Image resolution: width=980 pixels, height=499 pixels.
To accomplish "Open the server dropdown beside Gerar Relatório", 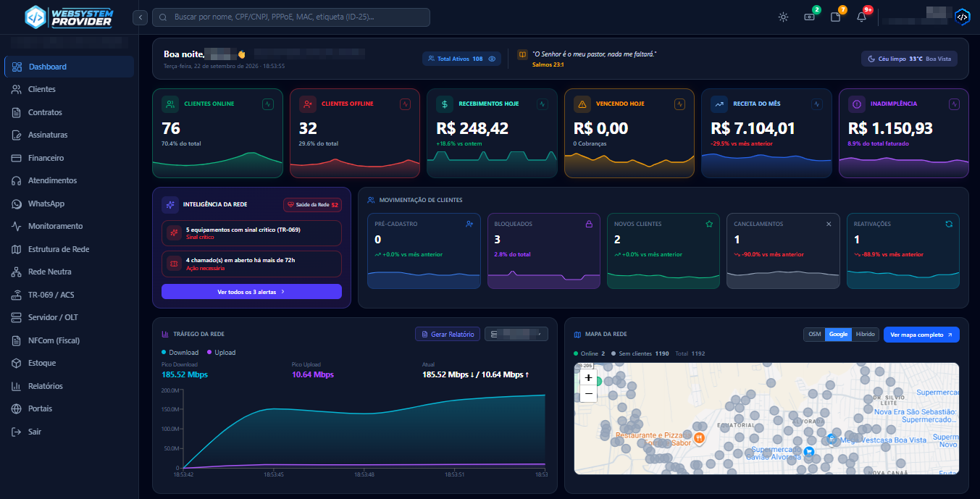I will tap(516, 334).
